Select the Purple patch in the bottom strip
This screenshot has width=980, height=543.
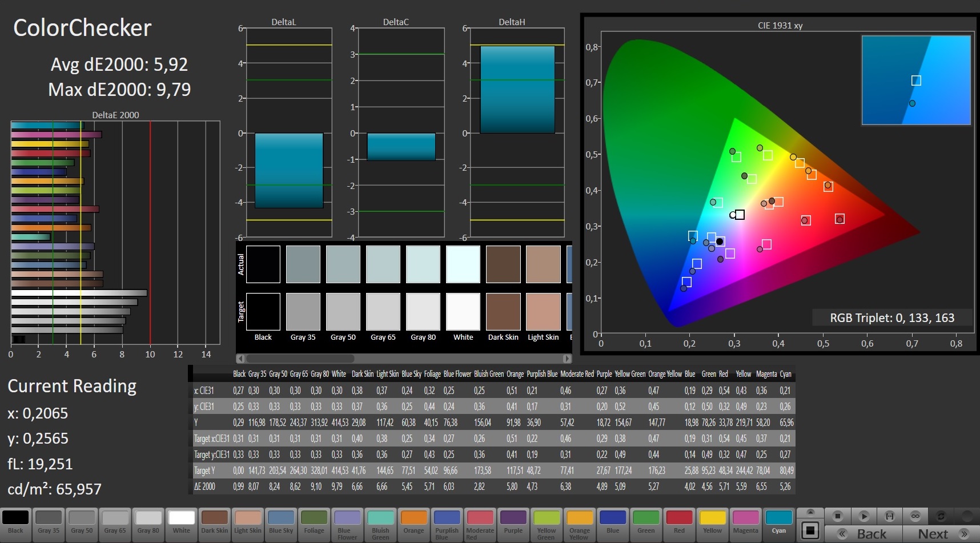pos(513,525)
